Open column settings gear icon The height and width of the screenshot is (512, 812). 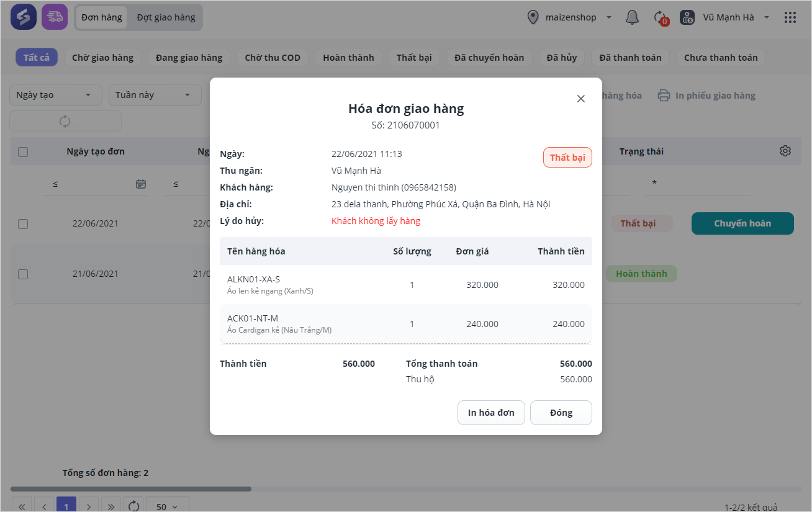(x=785, y=151)
